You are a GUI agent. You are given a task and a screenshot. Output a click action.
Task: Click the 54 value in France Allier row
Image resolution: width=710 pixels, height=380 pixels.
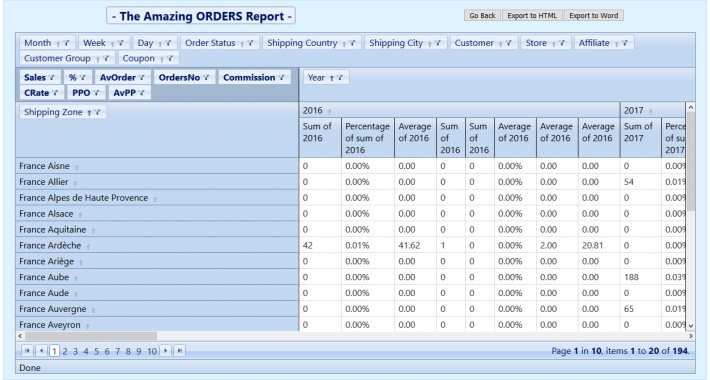tap(641, 182)
